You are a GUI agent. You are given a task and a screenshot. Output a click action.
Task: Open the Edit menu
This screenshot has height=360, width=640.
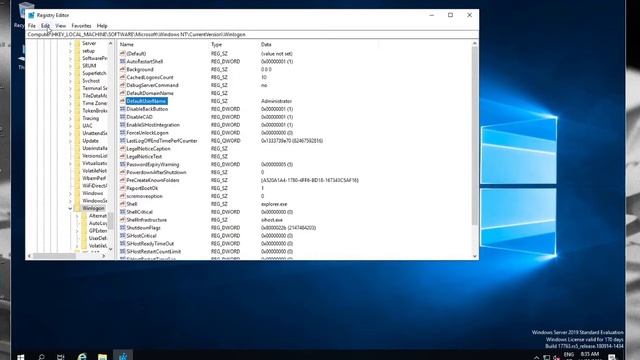(45, 26)
